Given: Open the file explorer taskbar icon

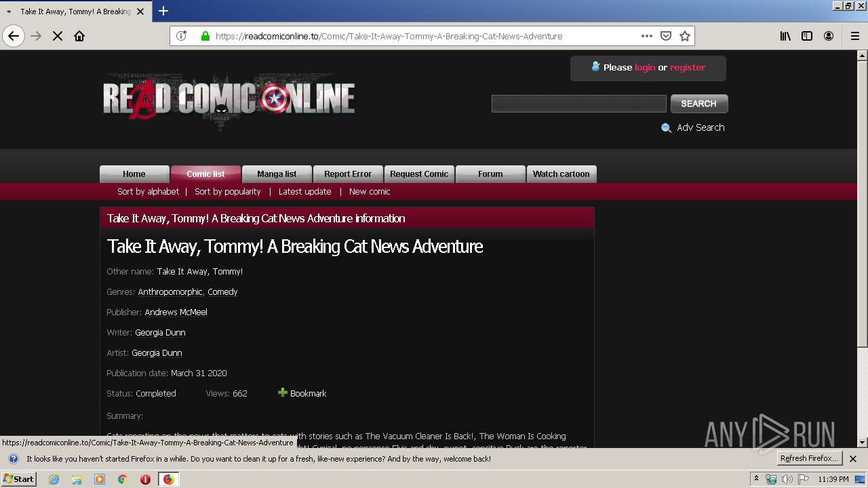Looking at the screenshot, I should tap(77, 479).
